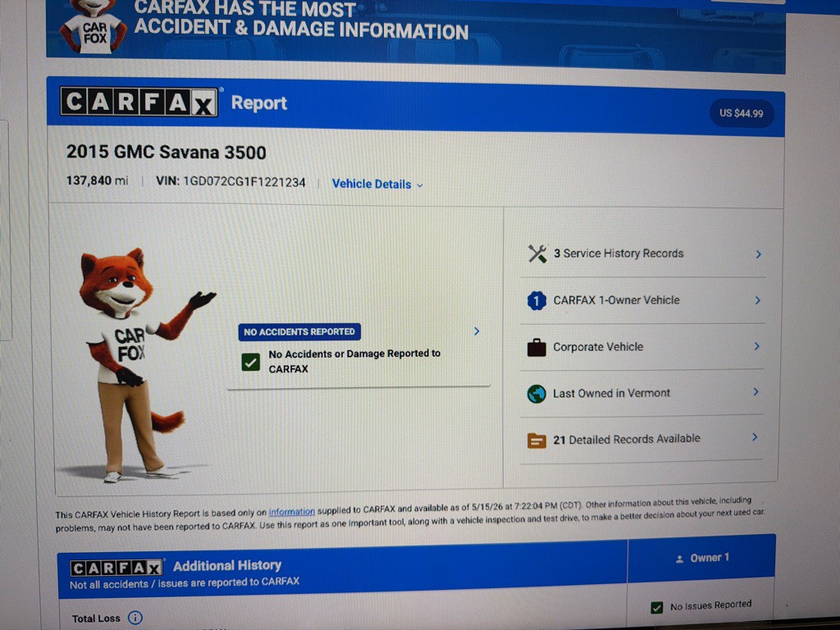
Task: Click the wrench Service History icon
Action: pyautogui.click(x=536, y=253)
